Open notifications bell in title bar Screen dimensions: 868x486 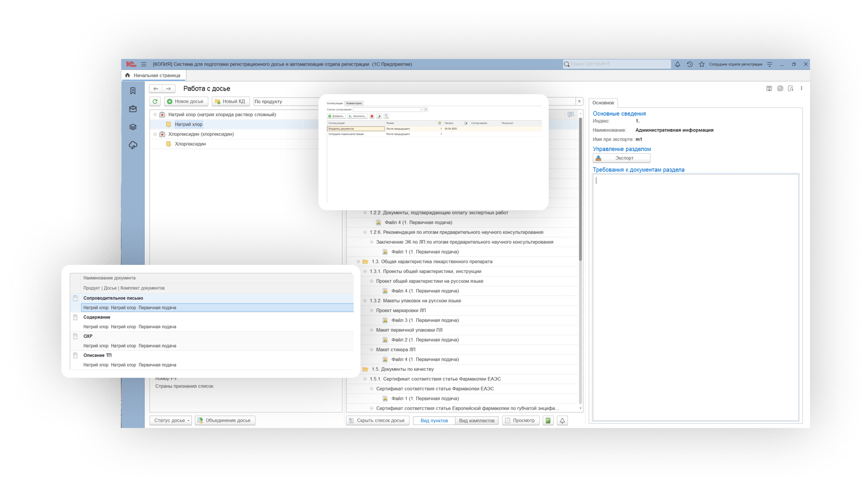677,64
